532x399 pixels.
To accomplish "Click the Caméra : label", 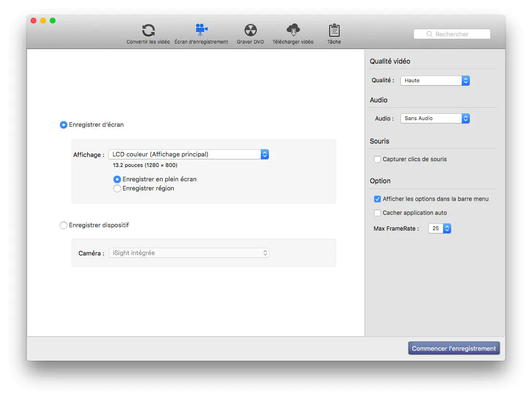I will pos(91,254).
